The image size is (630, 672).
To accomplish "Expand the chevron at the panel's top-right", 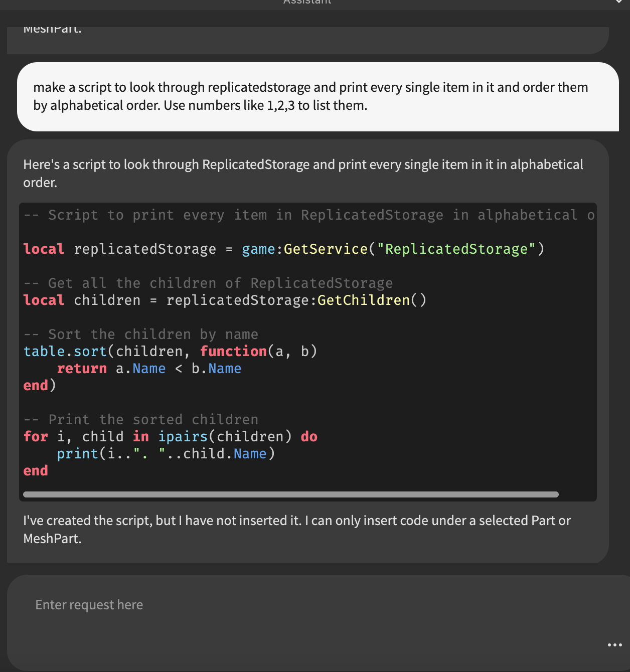I will pyautogui.click(x=619, y=3).
